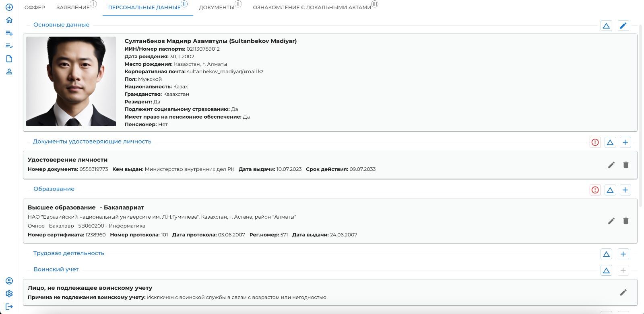Collapse the Основные данные section

coord(606,26)
